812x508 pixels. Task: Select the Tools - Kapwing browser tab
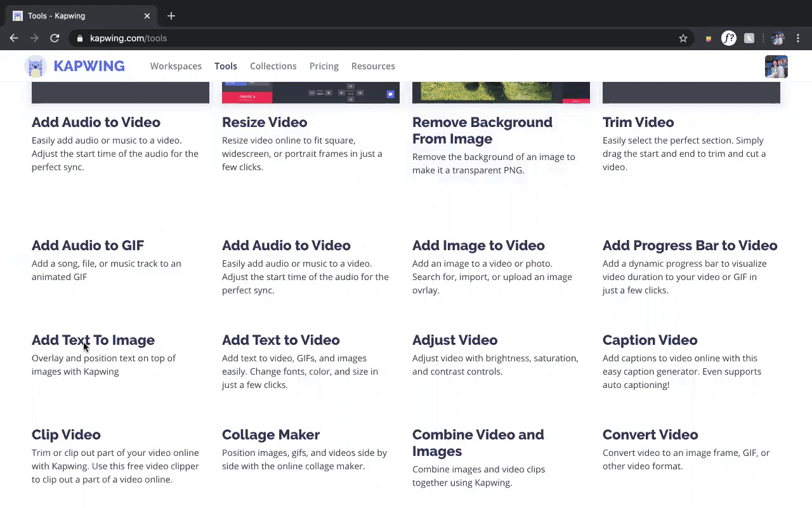click(82, 16)
